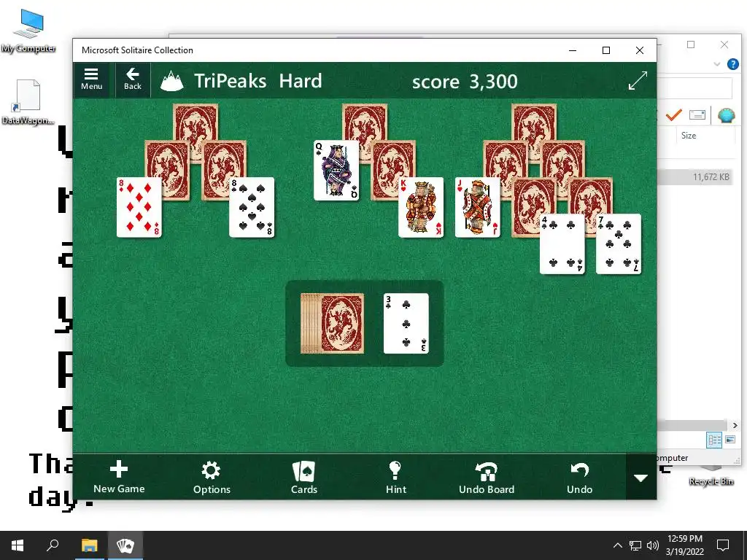This screenshot has width=747, height=560.
Task: Undo the last move
Action: 579,477
